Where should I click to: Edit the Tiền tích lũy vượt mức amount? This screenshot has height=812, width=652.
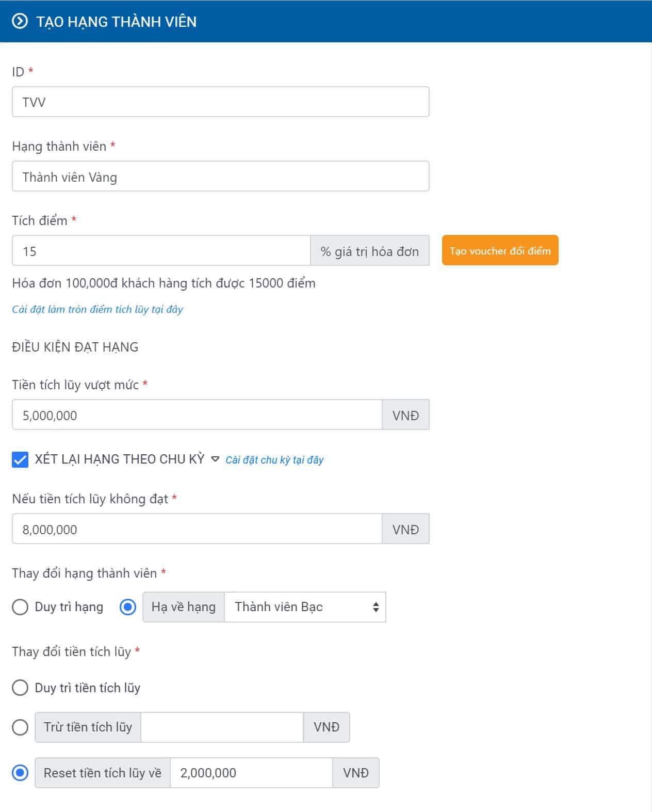click(197, 415)
